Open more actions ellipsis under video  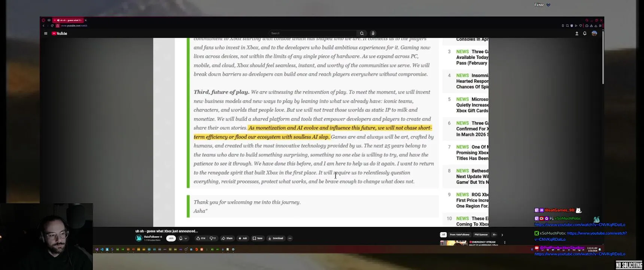[x=290, y=238]
